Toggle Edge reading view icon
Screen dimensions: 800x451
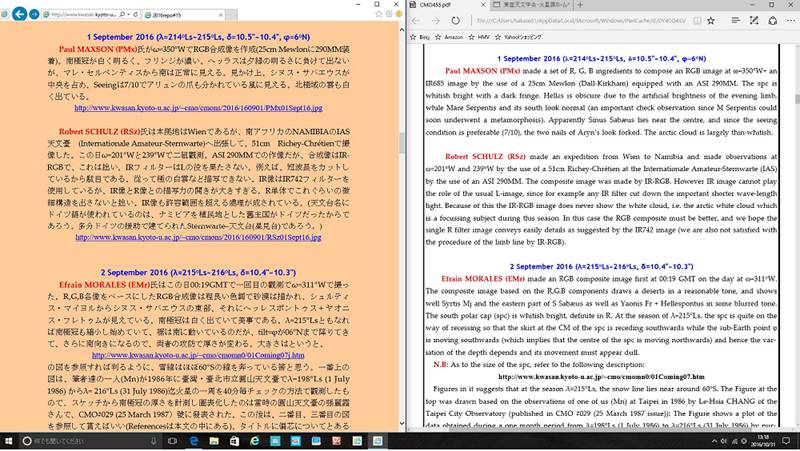697,21
